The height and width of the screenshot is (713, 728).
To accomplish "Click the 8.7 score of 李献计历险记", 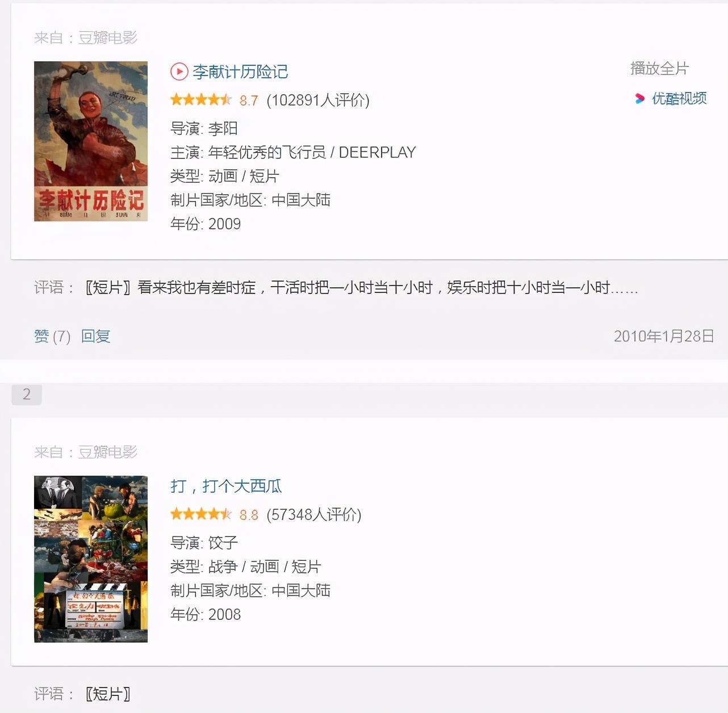I will point(249,100).
